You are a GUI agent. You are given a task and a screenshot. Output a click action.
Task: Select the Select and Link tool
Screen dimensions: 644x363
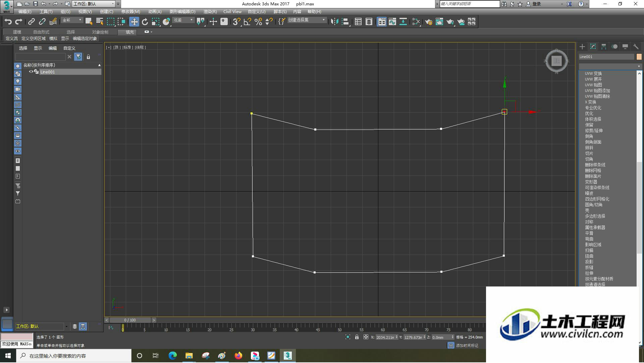32,22
